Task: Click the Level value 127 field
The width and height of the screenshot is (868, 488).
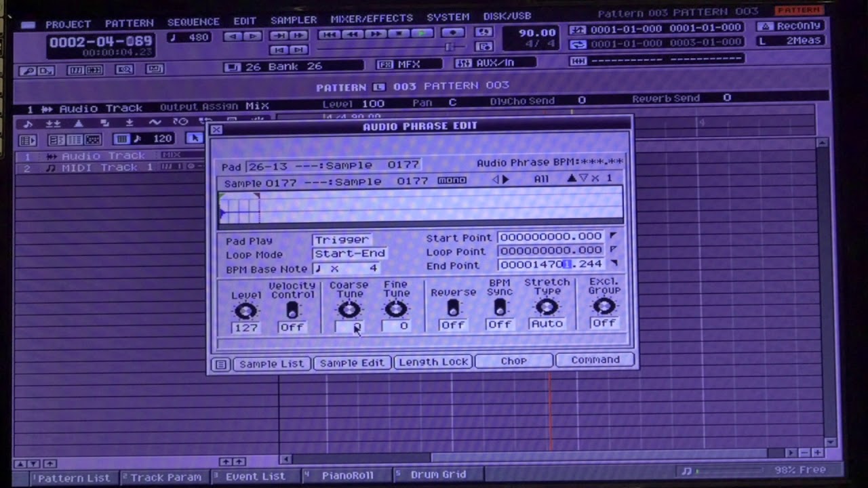Action: coord(245,327)
